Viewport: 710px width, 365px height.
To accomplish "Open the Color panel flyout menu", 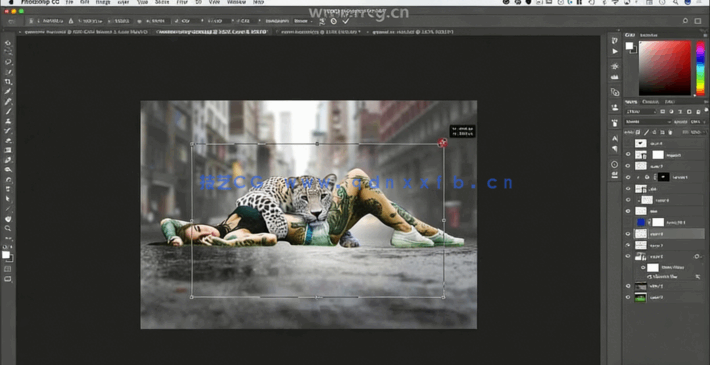I will (705, 35).
